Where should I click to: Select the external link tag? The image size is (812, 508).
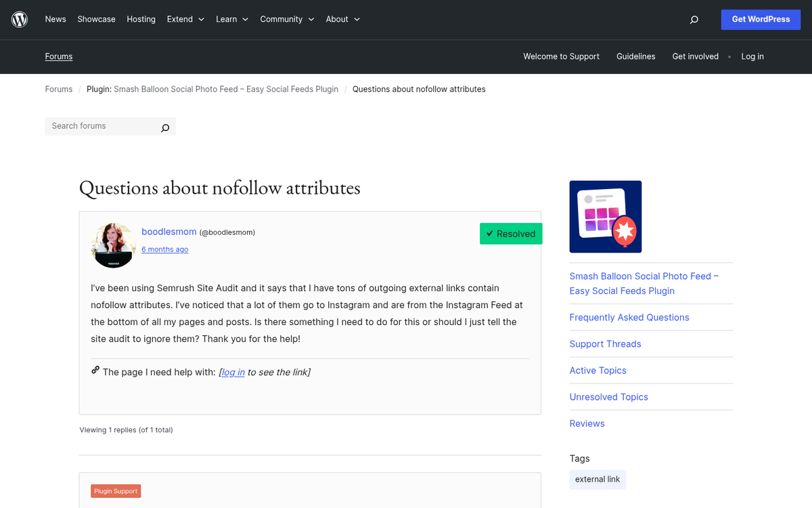(597, 479)
